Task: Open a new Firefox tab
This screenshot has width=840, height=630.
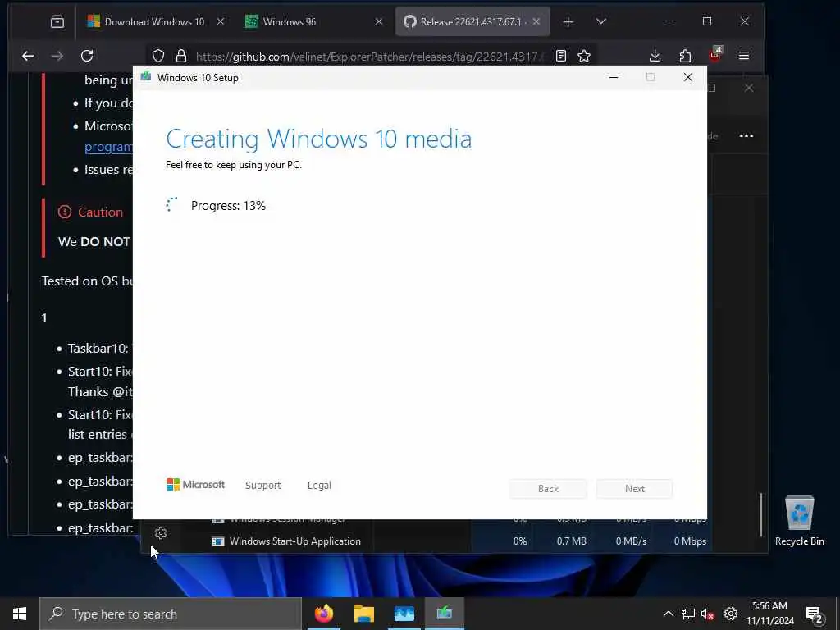Action: point(568,21)
